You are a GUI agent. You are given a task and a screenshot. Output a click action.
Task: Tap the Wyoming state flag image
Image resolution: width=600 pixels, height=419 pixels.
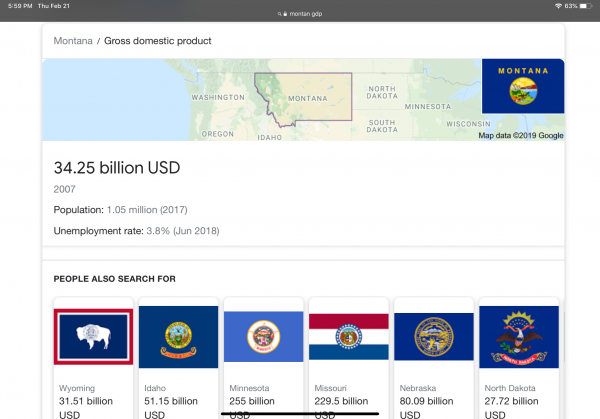pos(92,337)
